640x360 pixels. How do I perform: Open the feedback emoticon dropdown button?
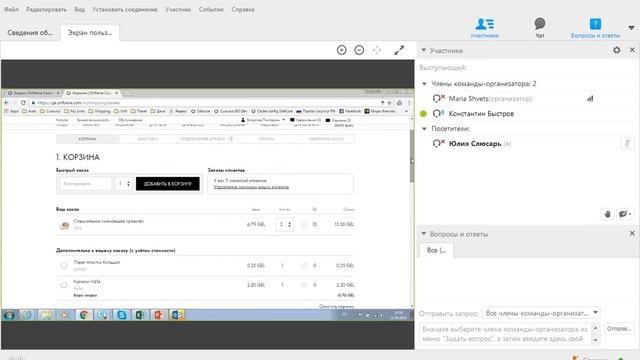[624, 214]
